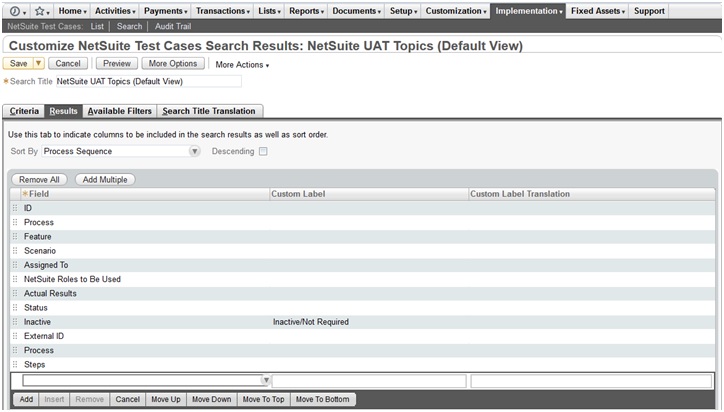Viewport: 724px width, 412px height.
Task: Click the Remove All button
Action: (x=40, y=179)
